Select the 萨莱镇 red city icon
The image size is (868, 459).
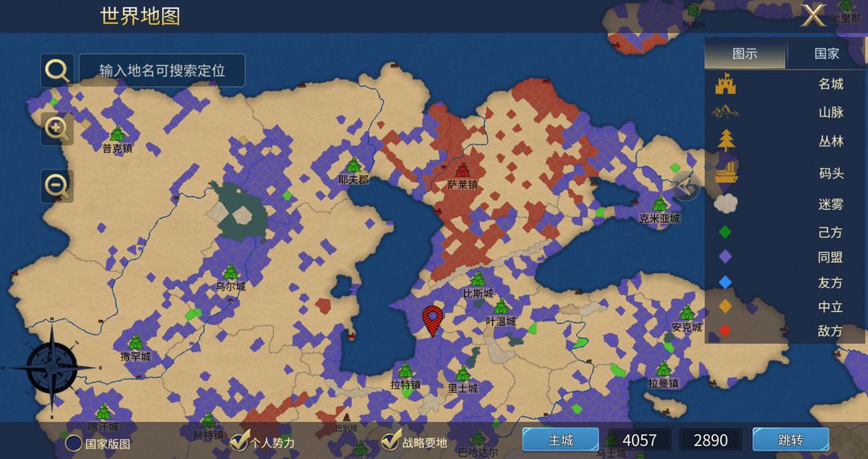462,170
